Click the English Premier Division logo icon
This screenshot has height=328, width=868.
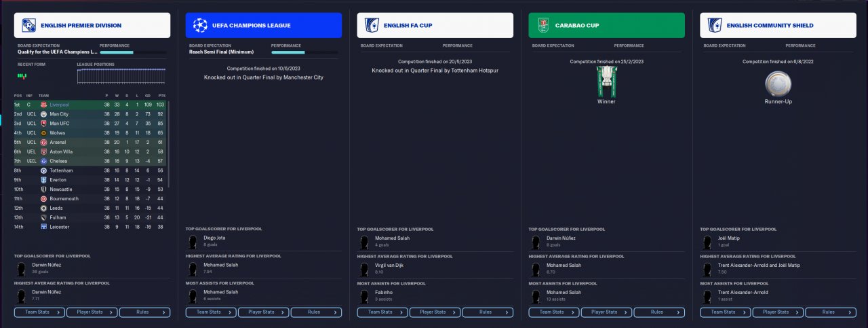point(28,26)
